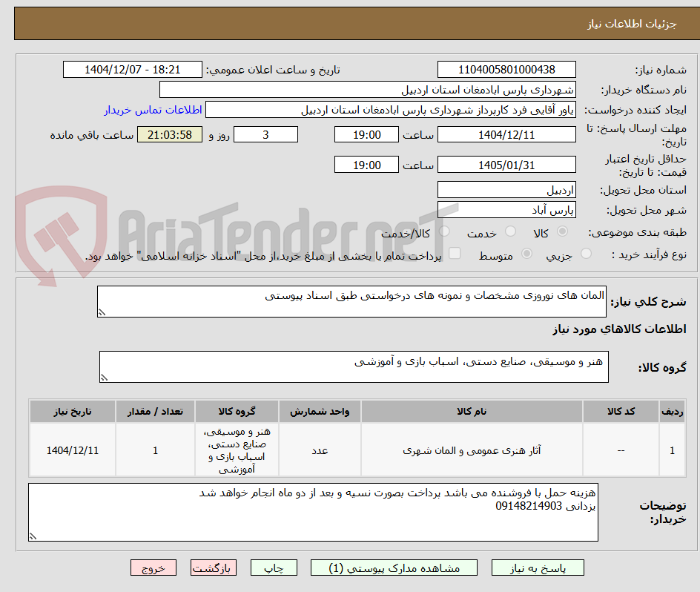
Task: Select the متوسط purchase type radio
Action: point(526,253)
